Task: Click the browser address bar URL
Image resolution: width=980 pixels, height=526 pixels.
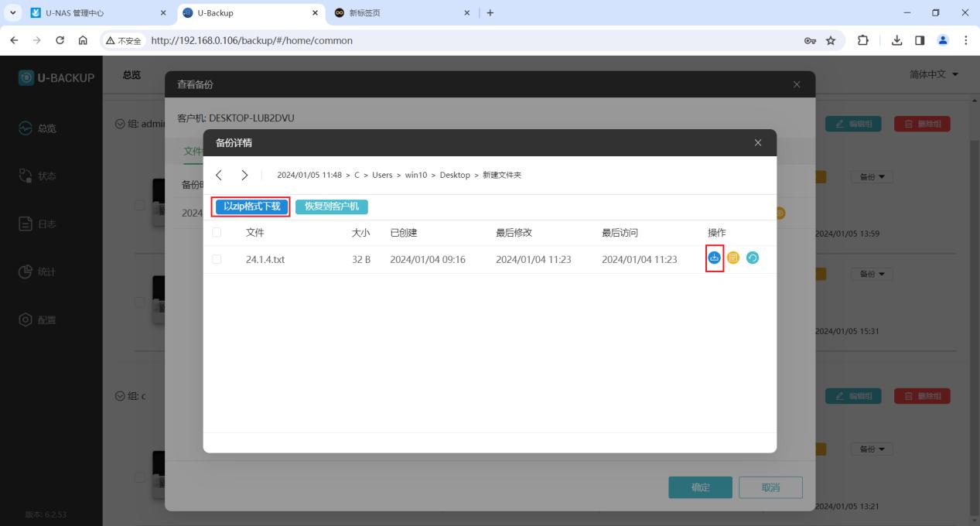Action: coord(252,40)
